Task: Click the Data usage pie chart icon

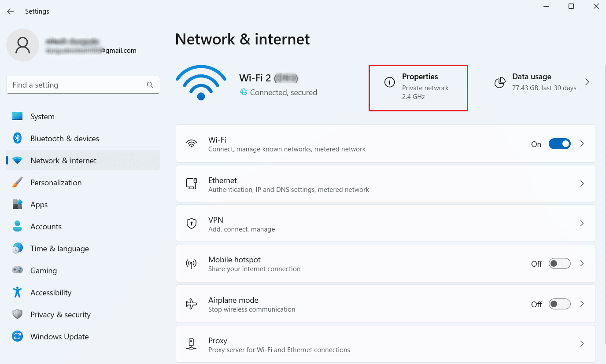Action: (500, 82)
